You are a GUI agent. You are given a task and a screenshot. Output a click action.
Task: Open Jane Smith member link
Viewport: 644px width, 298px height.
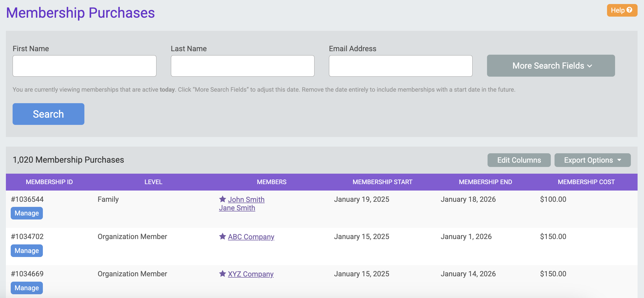click(x=237, y=208)
